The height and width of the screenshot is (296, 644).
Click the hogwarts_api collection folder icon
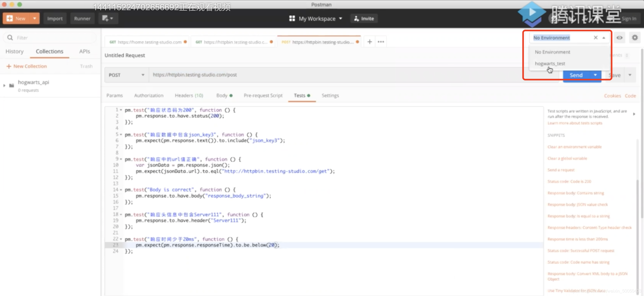pos(12,85)
